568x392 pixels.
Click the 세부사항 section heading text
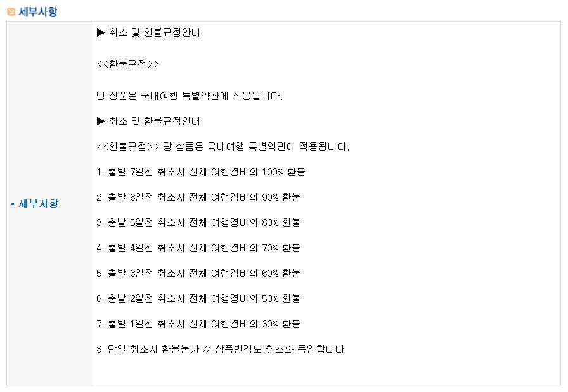38,11
